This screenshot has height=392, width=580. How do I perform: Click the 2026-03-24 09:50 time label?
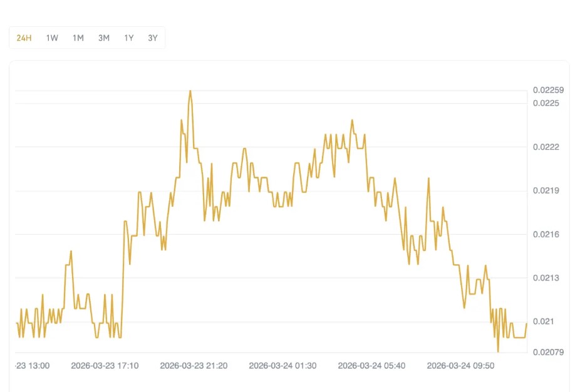460,366
